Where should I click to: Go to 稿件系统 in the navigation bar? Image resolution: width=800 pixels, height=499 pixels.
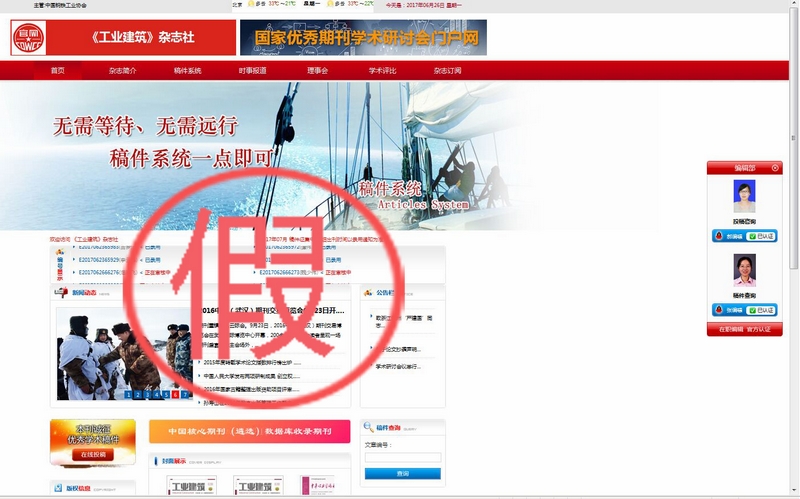click(x=187, y=71)
